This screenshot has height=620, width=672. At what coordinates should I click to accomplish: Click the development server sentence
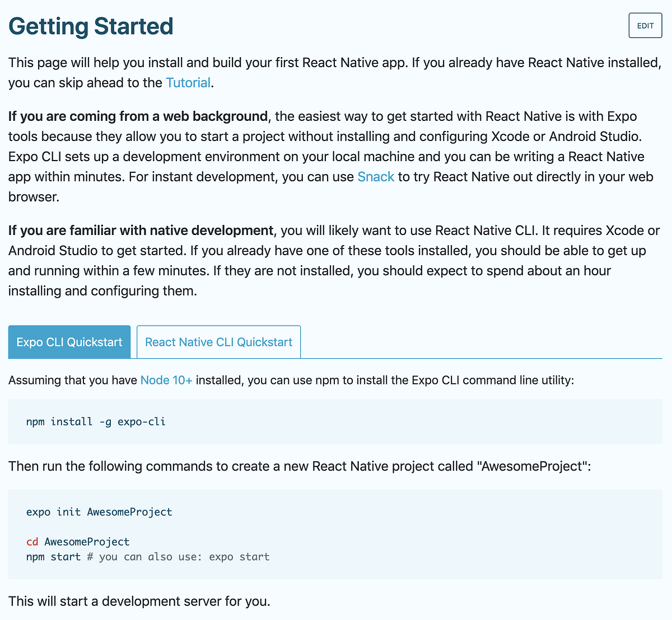point(138,601)
